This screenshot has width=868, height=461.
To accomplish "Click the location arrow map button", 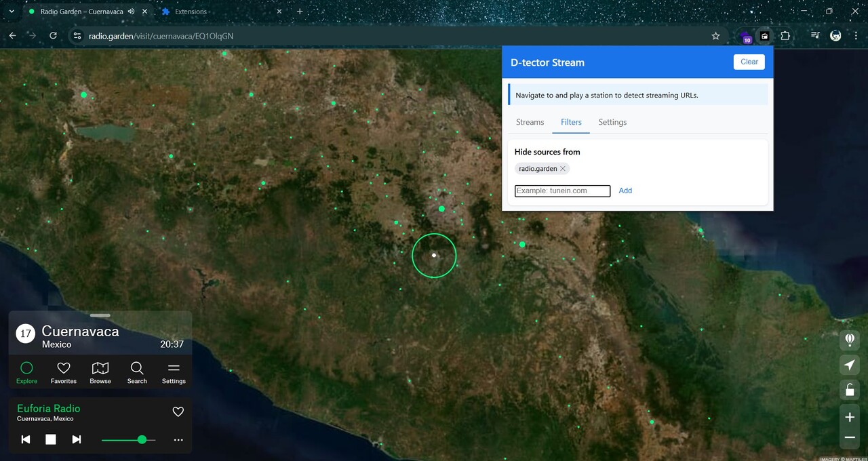I will (850, 365).
